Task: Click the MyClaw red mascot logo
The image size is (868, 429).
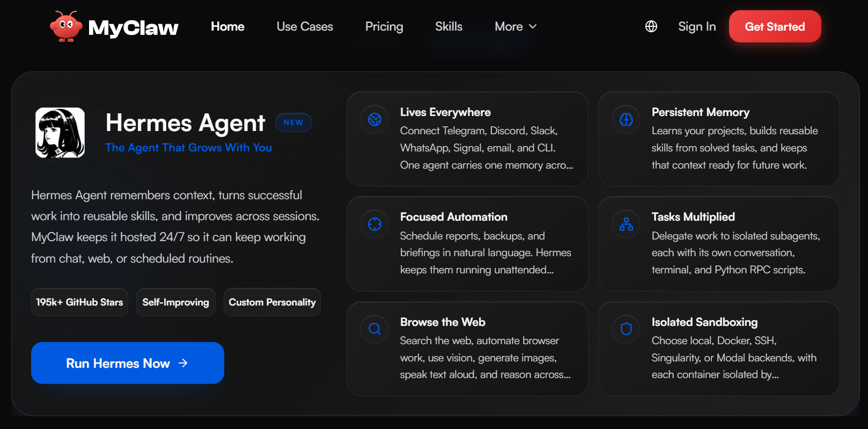Action: pyautogui.click(x=66, y=26)
